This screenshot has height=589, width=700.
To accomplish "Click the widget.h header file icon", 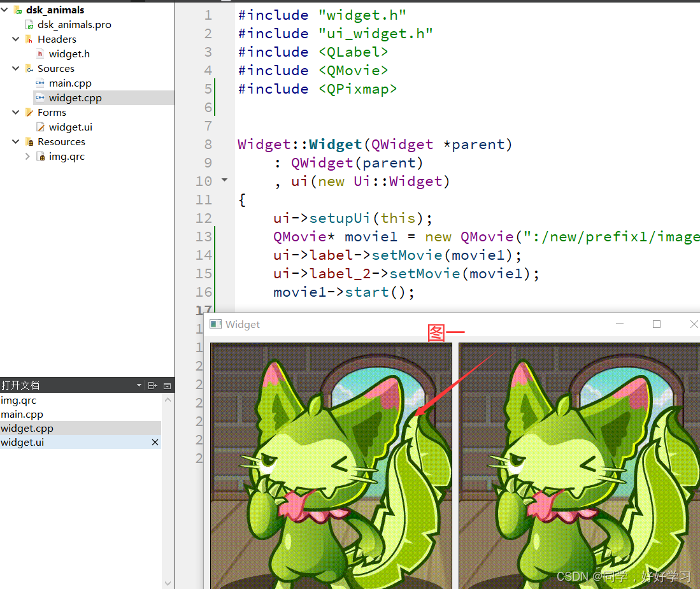I will 40,54.
